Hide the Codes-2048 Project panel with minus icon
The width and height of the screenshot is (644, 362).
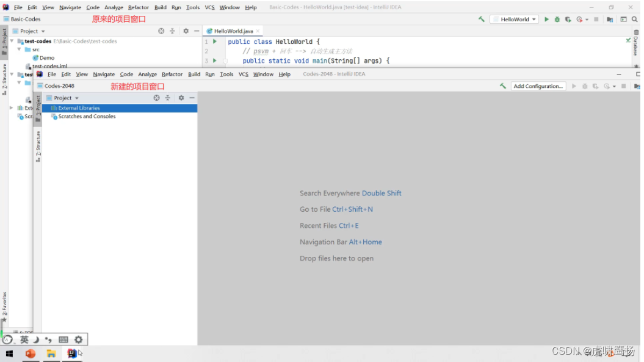[192, 98]
